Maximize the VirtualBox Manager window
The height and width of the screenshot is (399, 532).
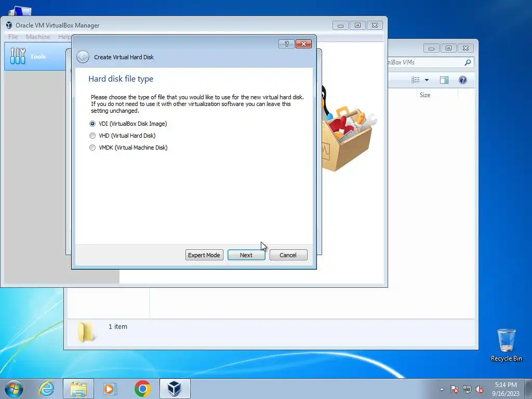(357, 25)
